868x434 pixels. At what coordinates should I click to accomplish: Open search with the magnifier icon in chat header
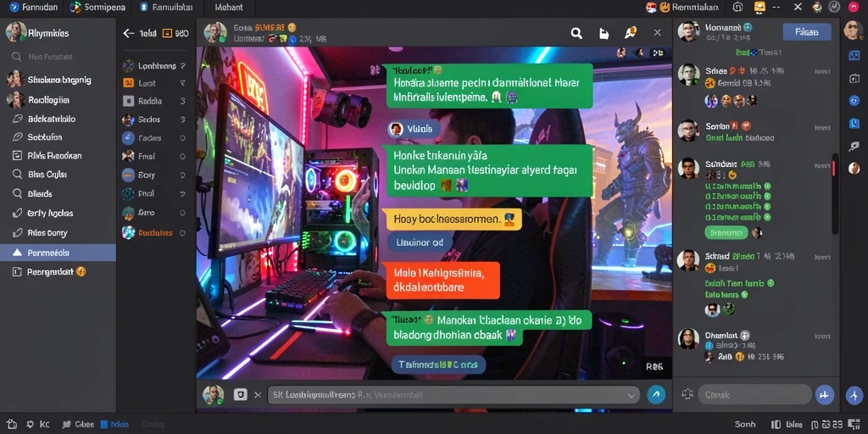[576, 33]
